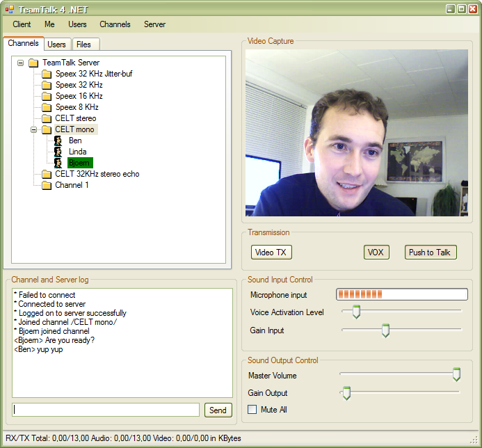
Task: Toggle the Video TX transmission button
Action: click(271, 253)
